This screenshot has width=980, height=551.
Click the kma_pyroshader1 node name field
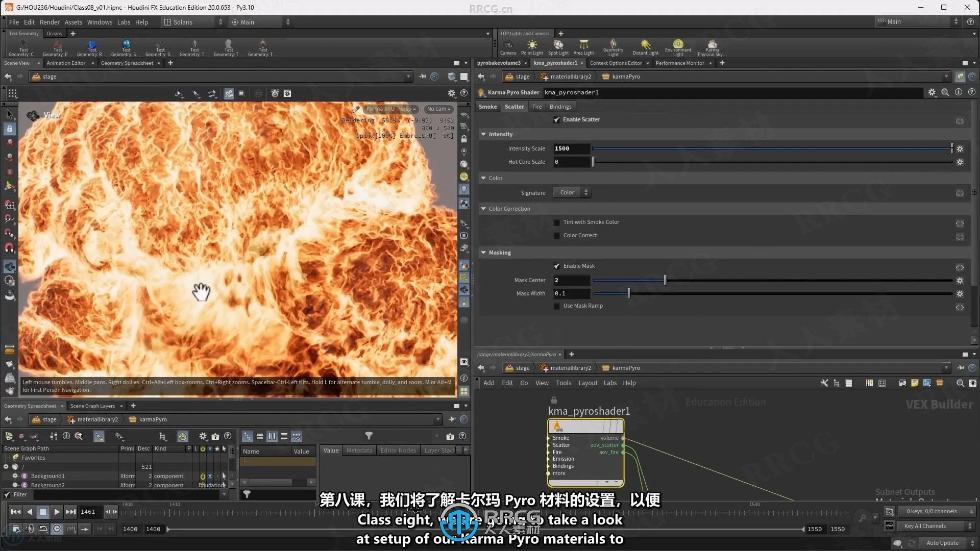click(x=733, y=92)
